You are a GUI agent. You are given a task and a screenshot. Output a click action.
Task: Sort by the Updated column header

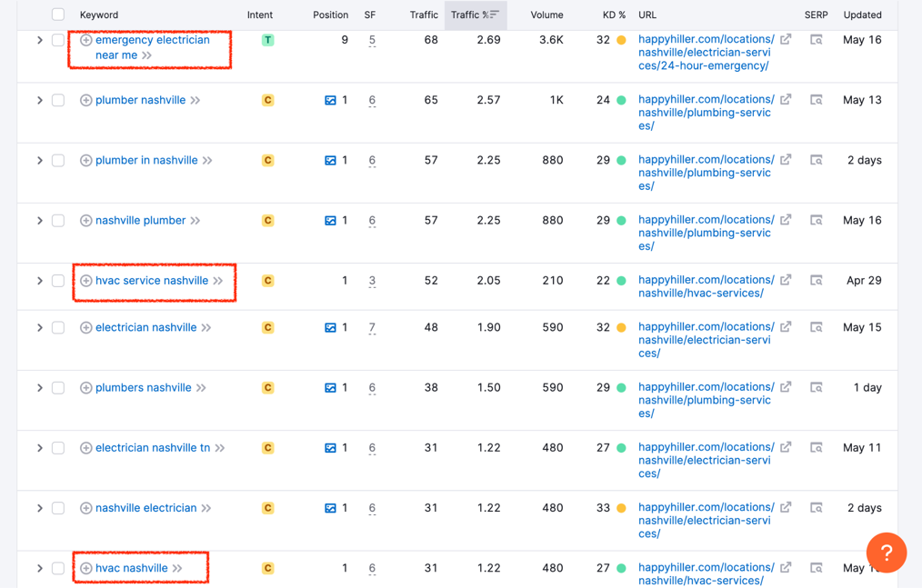(x=862, y=15)
